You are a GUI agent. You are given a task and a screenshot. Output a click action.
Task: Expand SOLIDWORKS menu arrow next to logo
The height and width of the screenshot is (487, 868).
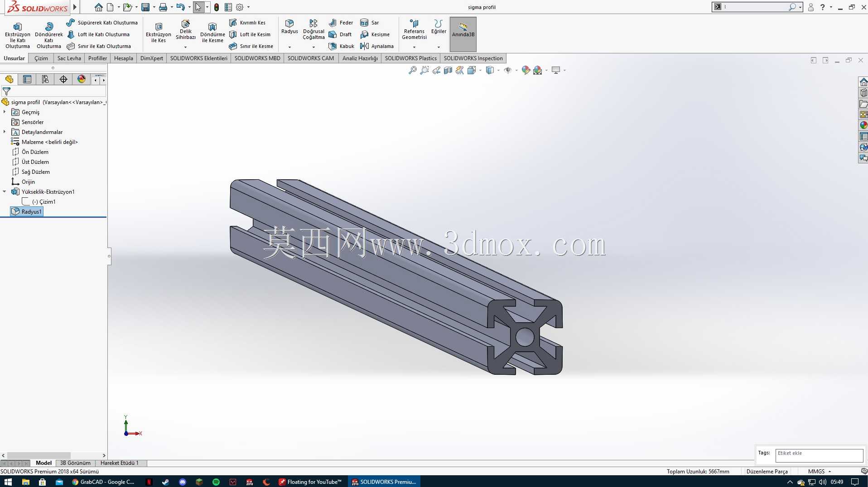click(75, 7)
